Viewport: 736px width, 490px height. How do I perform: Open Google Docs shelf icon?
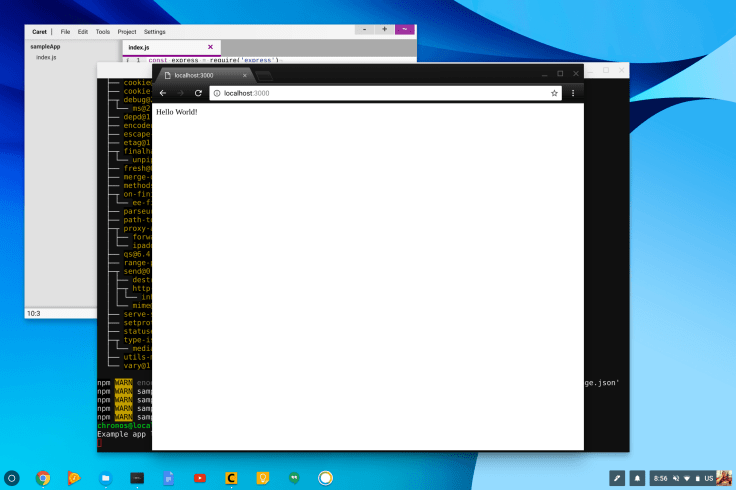pyautogui.click(x=169, y=478)
